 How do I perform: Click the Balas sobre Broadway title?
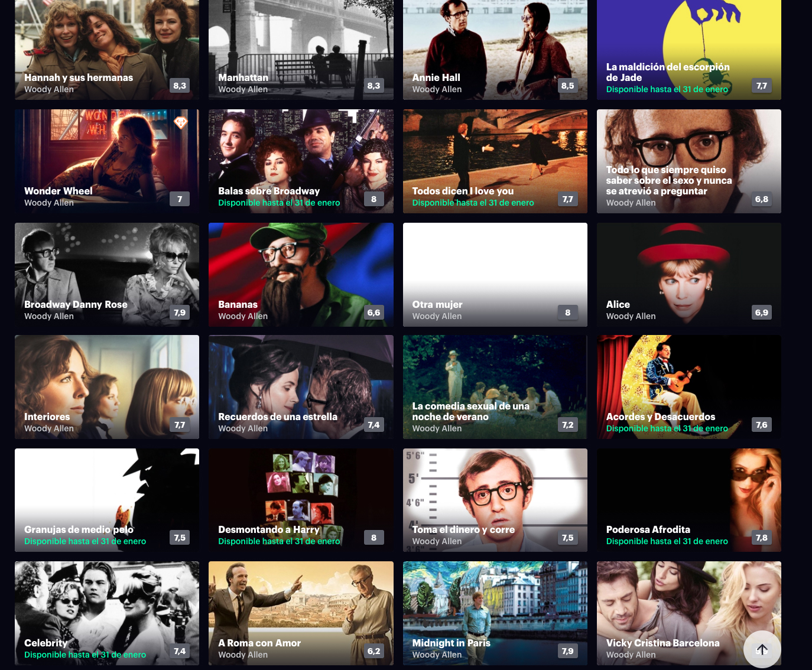click(x=269, y=191)
